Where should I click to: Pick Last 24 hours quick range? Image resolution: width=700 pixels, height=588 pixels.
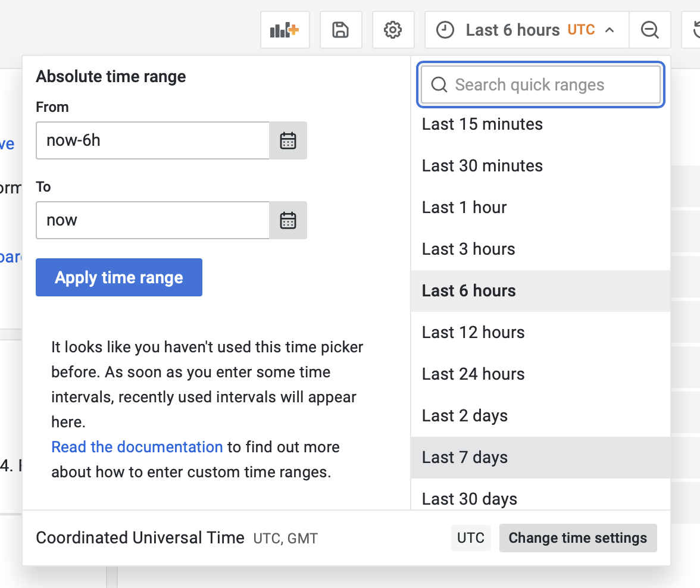coord(473,374)
